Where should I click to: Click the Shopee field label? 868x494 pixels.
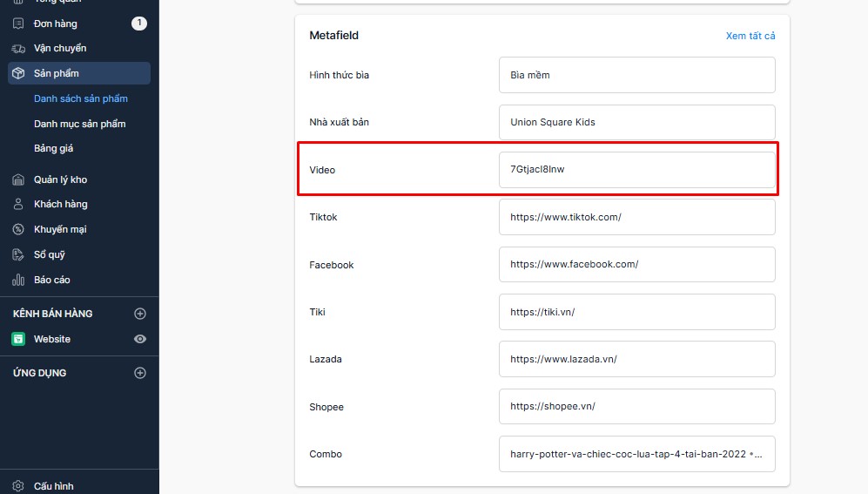pyautogui.click(x=326, y=407)
